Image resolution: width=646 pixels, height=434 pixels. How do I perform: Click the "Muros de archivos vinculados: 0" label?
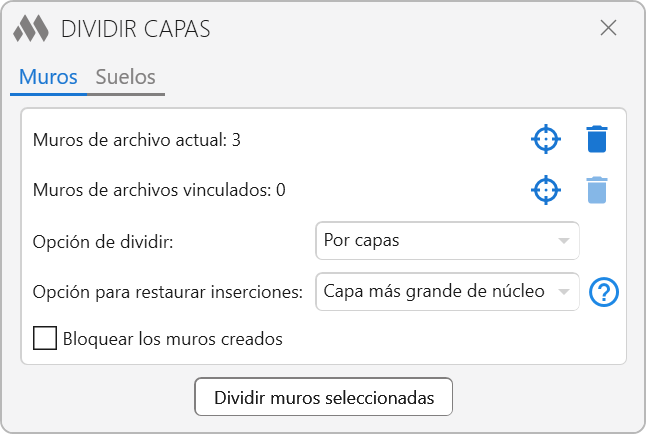(160, 190)
